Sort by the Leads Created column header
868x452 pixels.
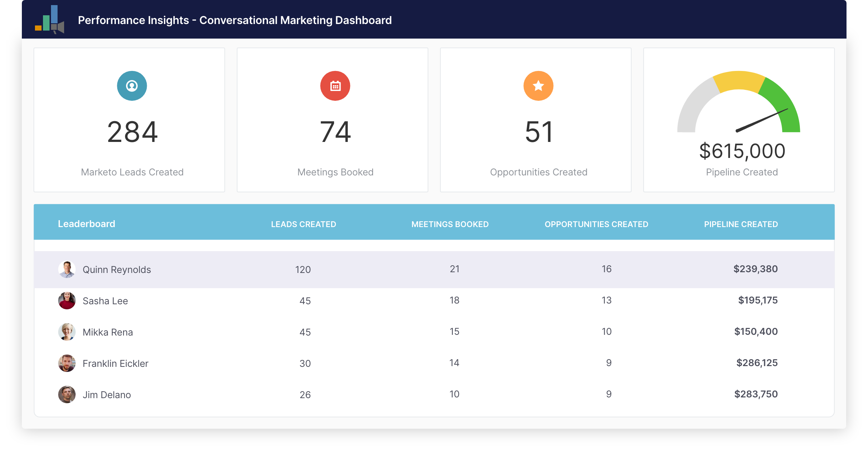coord(303,224)
